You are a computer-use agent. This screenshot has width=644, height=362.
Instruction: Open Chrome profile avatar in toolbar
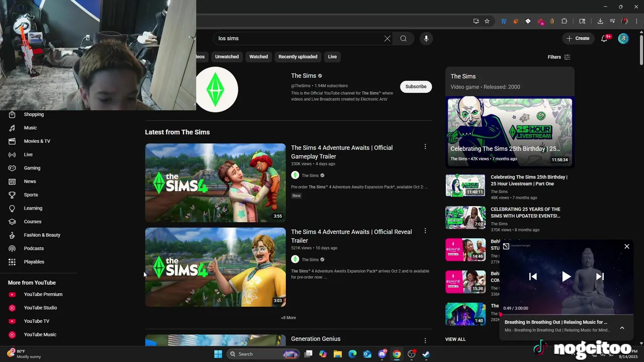(x=624, y=21)
